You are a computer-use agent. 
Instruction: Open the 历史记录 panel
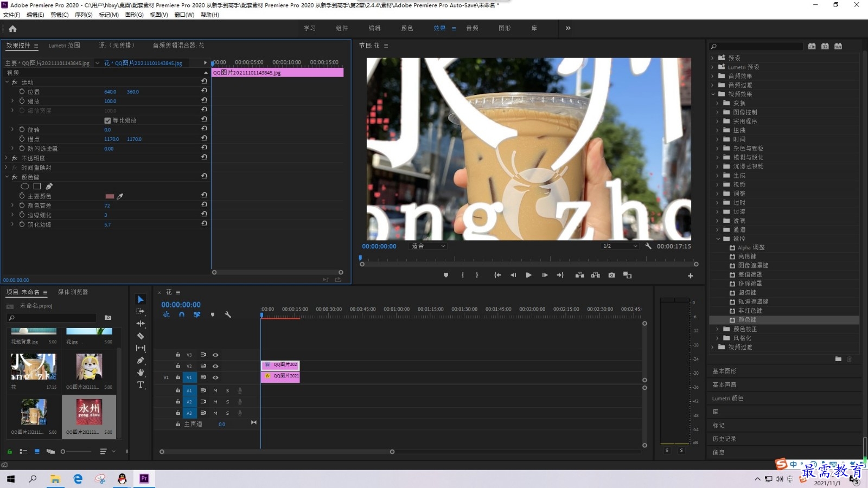tap(724, 439)
